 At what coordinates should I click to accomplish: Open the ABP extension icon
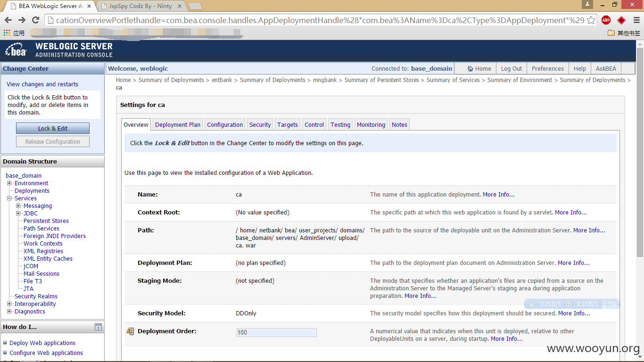pyautogui.click(x=606, y=20)
